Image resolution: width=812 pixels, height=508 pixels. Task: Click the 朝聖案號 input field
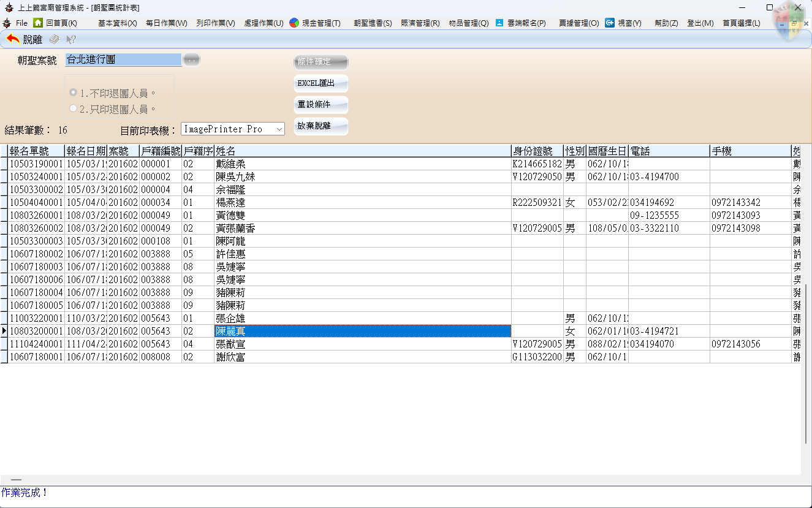click(123, 59)
